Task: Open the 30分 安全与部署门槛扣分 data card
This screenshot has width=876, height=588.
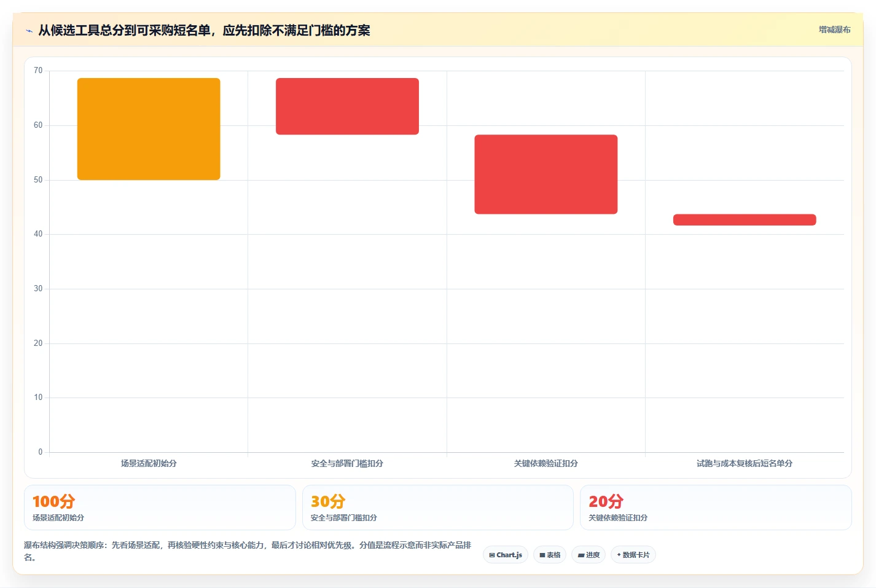Action: [437, 508]
